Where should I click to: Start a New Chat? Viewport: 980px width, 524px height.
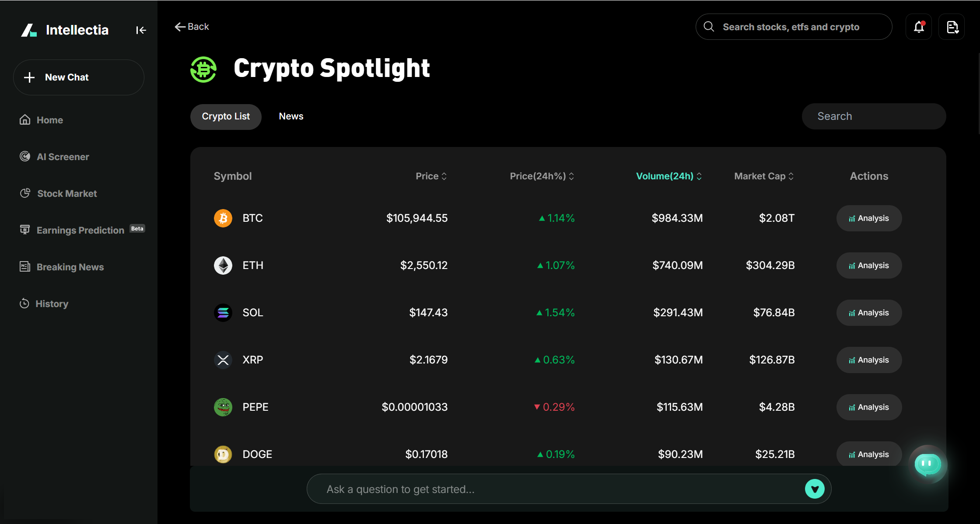click(x=78, y=77)
